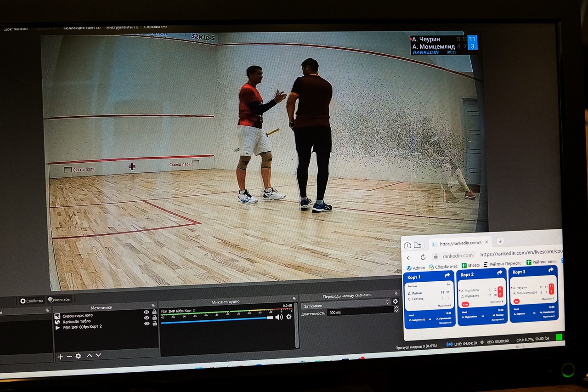Toggle visibility of RankedIn табло source

tap(147, 318)
